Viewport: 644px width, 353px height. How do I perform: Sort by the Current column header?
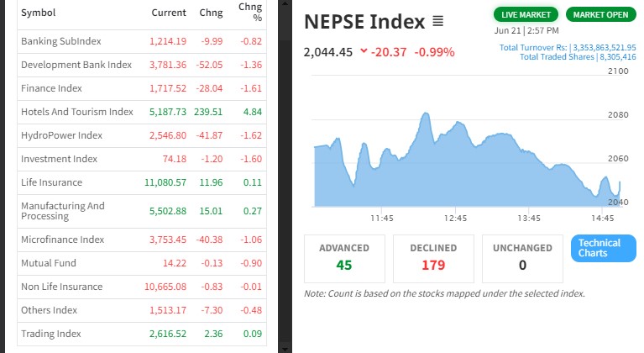168,13
